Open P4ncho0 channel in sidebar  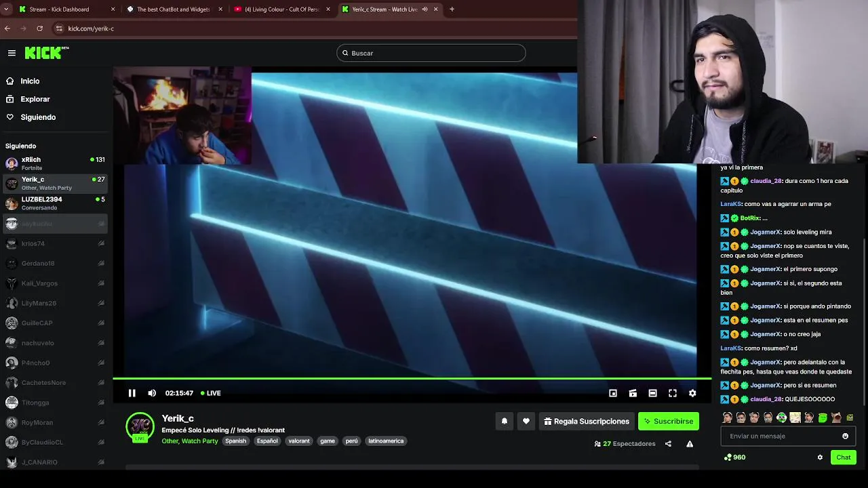(x=56, y=363)
